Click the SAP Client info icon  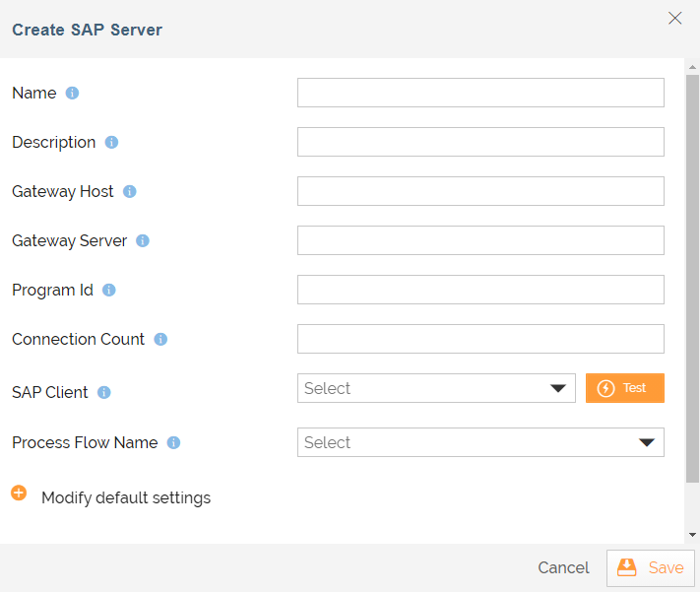coord(104,392)
